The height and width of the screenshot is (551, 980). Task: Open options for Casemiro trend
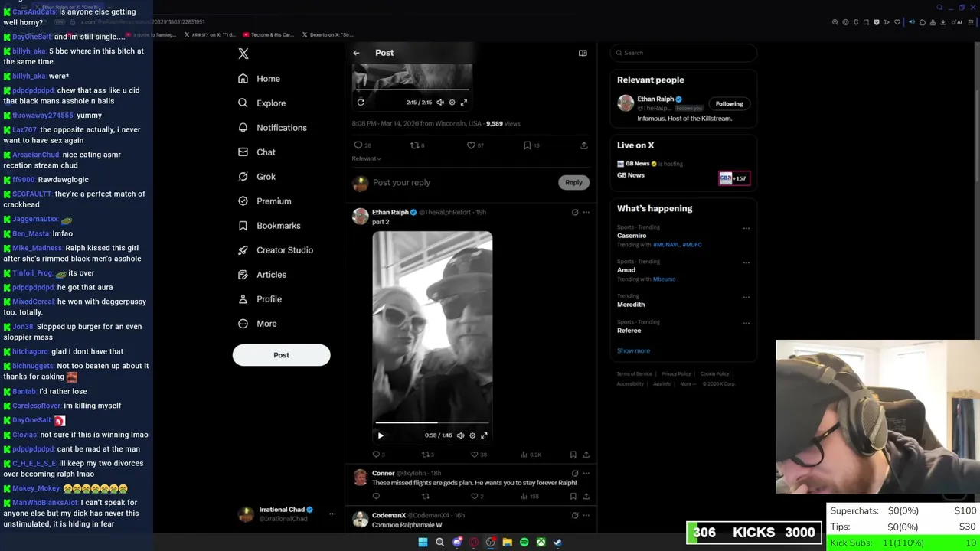pyautogui.click(x=746, y=228)
